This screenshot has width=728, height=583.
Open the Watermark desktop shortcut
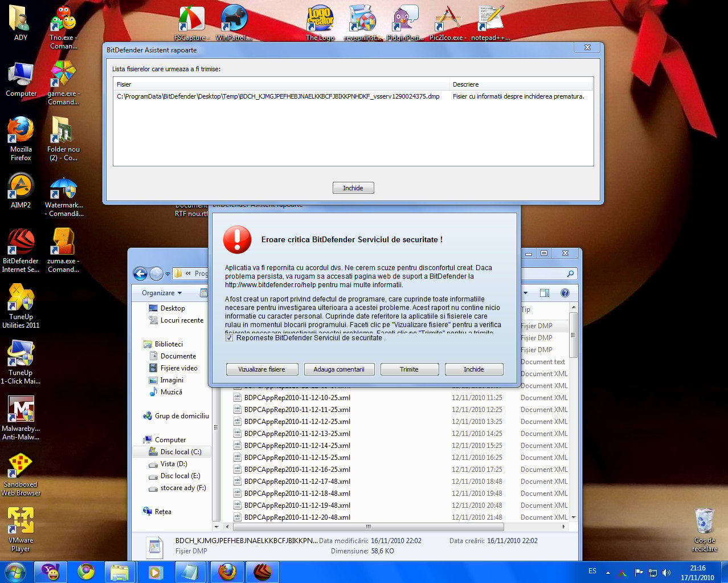coord(63,195)
